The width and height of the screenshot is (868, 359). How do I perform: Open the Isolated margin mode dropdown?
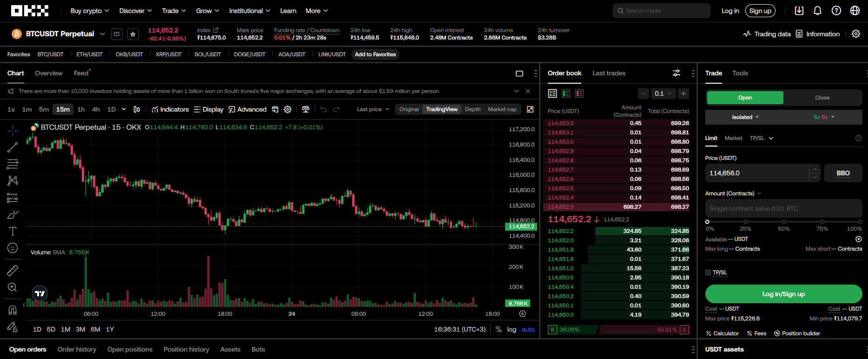[x=745, y=117]
